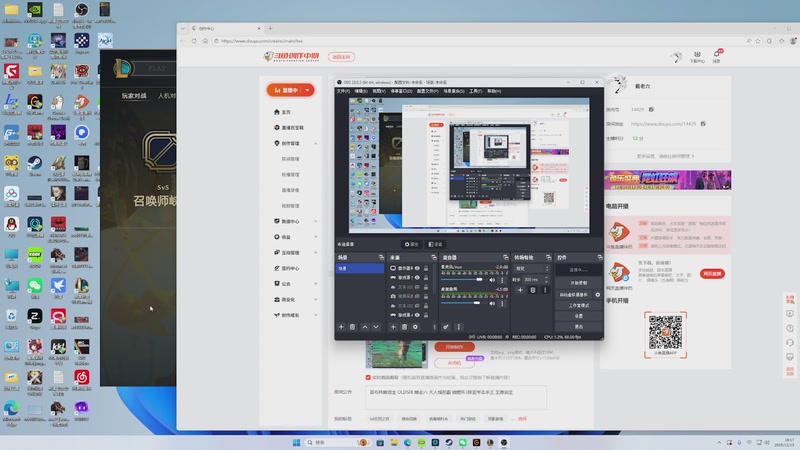The height and width of the screenshot is (450, 800).
Task: Pop out the 场景 dock window icon
Action: tap(381, 257)
